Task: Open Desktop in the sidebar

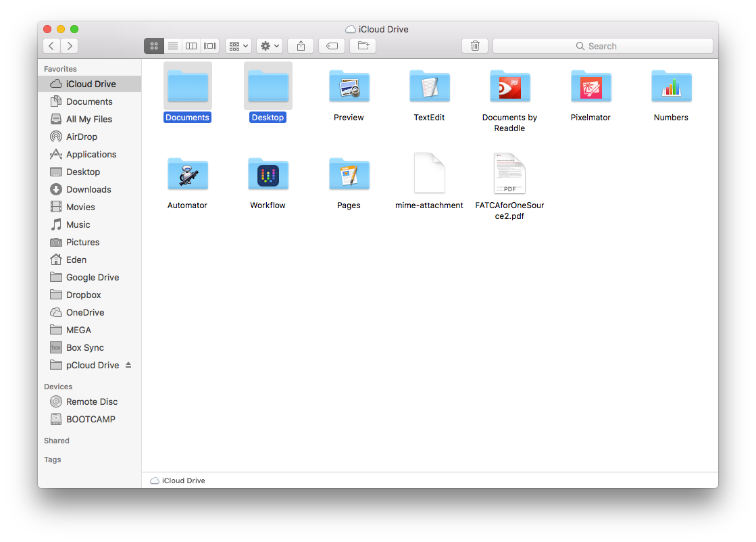Action: pyautogui.click(x=90, y=172)
